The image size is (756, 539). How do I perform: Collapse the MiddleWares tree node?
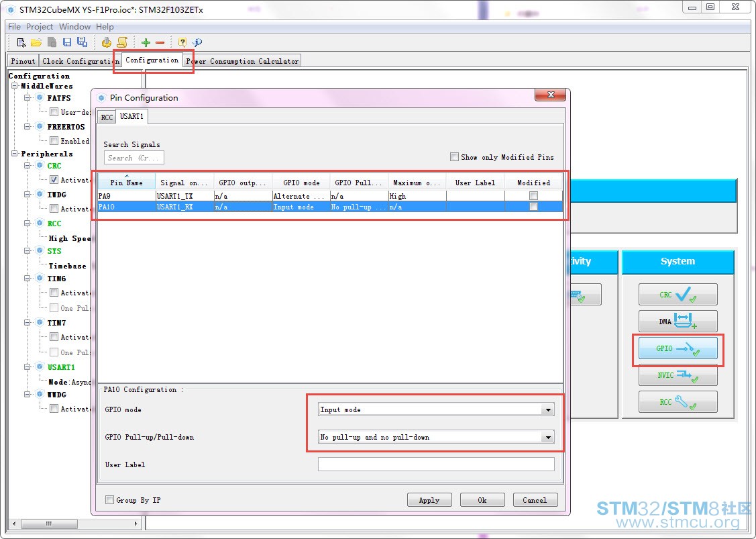tap(15, 86)
